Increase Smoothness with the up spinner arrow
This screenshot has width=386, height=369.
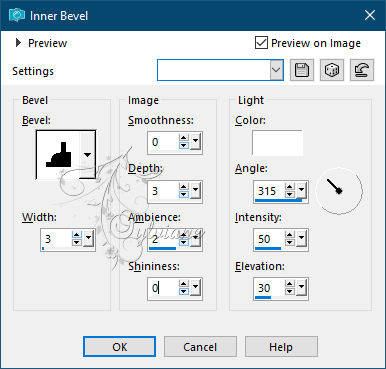pyautogui.click(x=184, y=138)
